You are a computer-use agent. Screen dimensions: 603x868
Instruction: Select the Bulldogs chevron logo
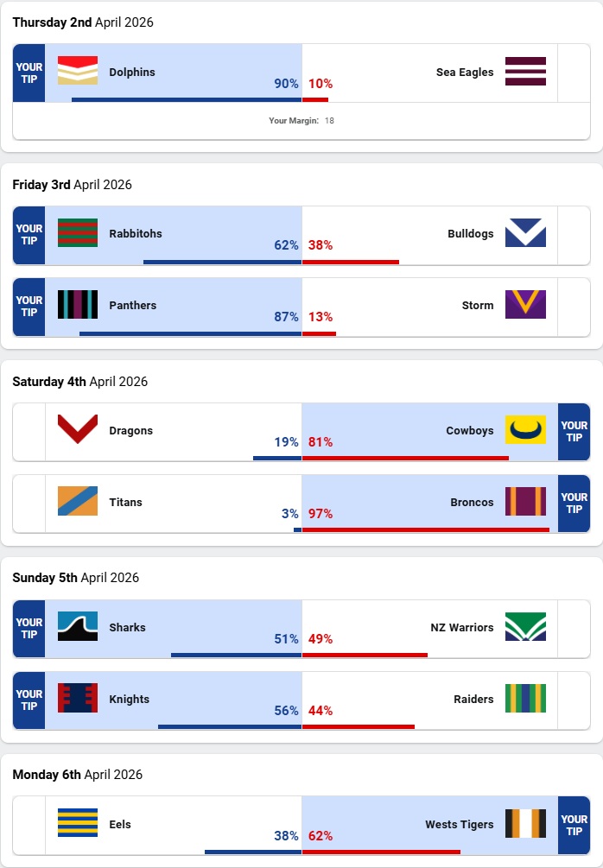525,233
